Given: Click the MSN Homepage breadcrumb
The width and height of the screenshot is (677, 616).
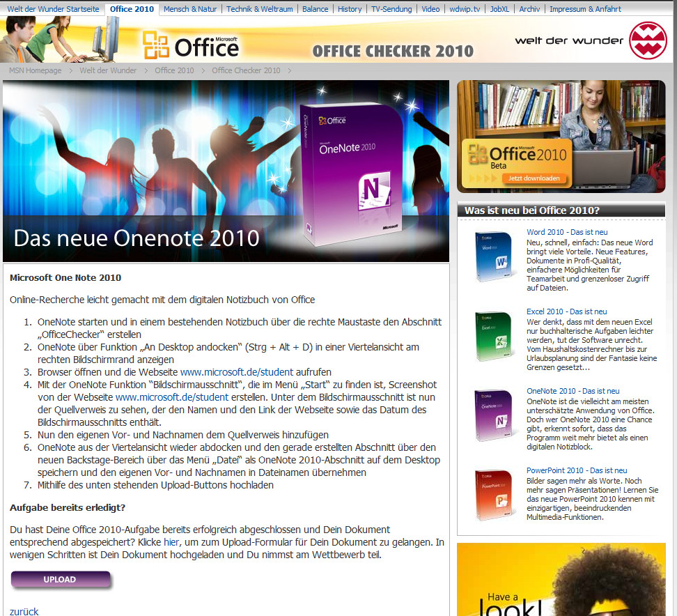Looking at the screenshot, I should pyautogui.click(x=36, y=70).
